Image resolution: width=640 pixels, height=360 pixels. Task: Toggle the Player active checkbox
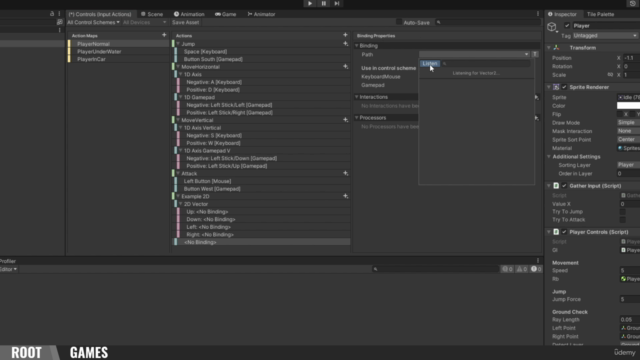coord(567,26)
